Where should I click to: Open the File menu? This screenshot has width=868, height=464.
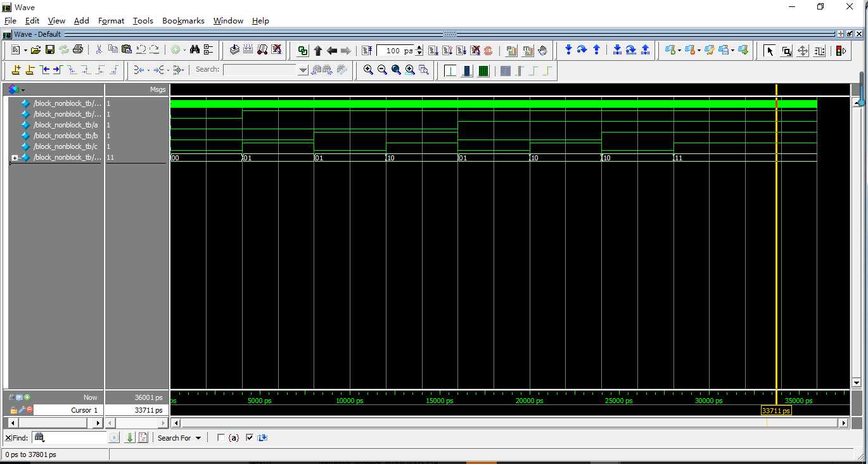[10, 20]
